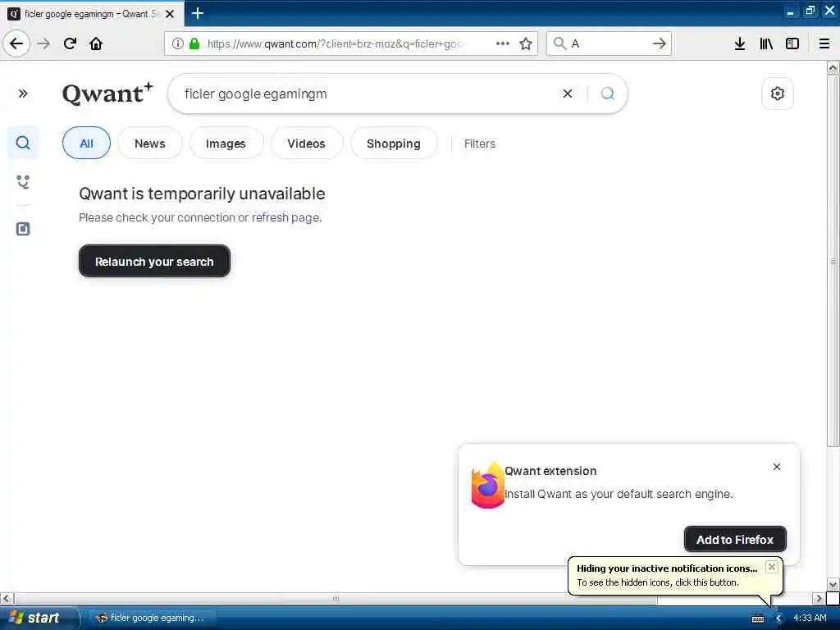Open a new browser tab

point(198,13)
